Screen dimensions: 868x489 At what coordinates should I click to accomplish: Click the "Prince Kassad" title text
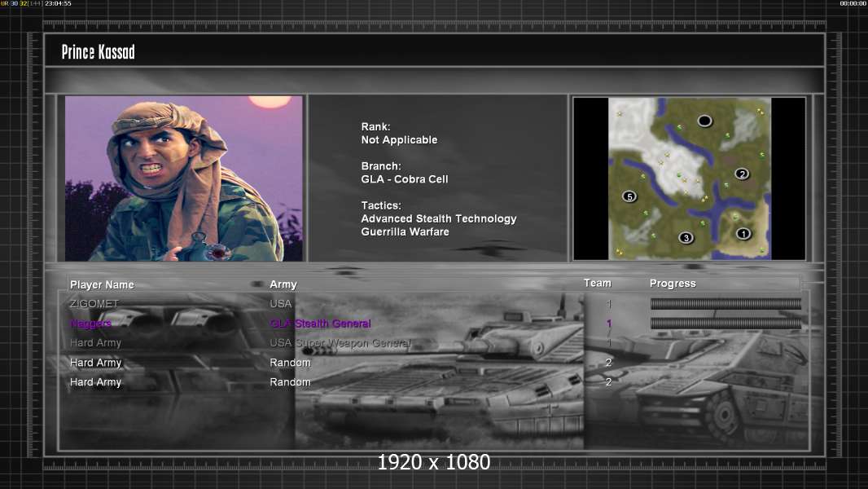click(x=98, y=52)
